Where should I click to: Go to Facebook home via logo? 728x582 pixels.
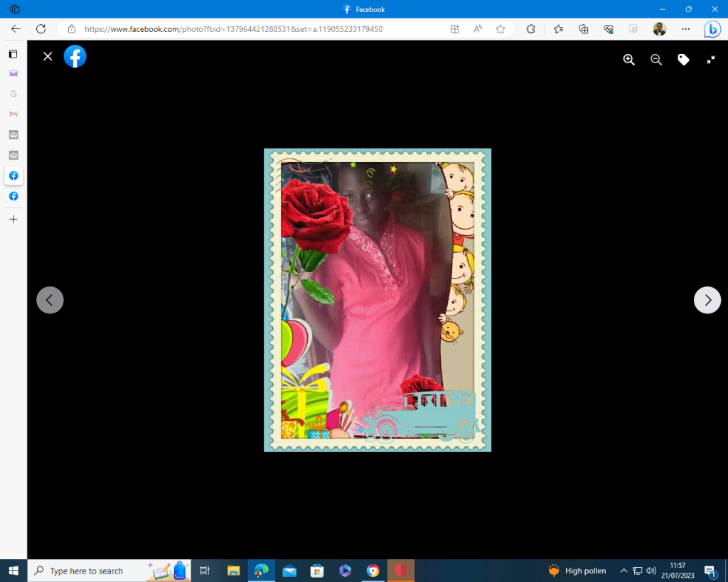(x=75, y=56)
